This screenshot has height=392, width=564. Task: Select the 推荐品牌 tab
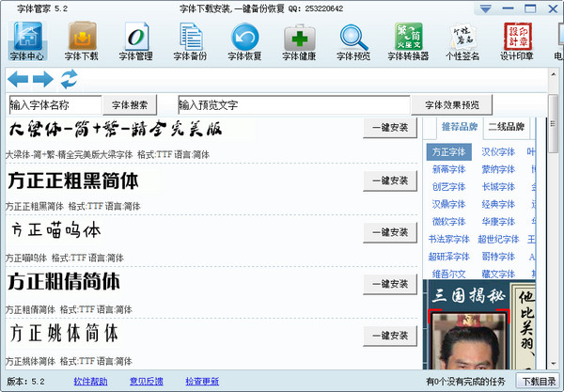pos(460,128)
